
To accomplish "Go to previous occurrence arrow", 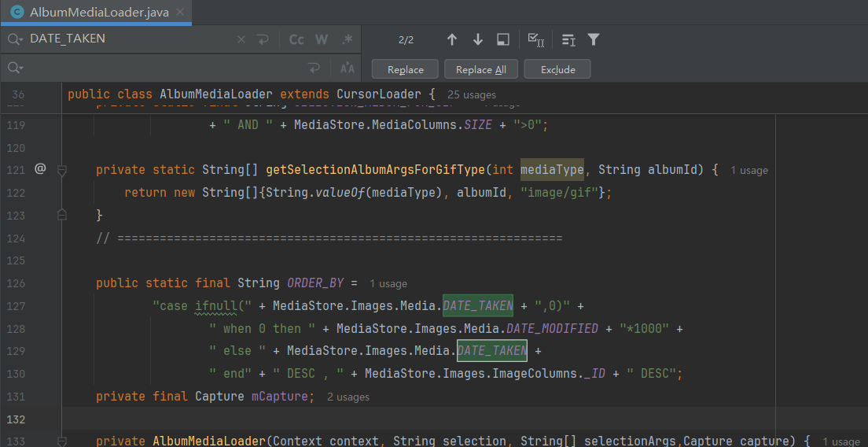I will pos(452,39).
